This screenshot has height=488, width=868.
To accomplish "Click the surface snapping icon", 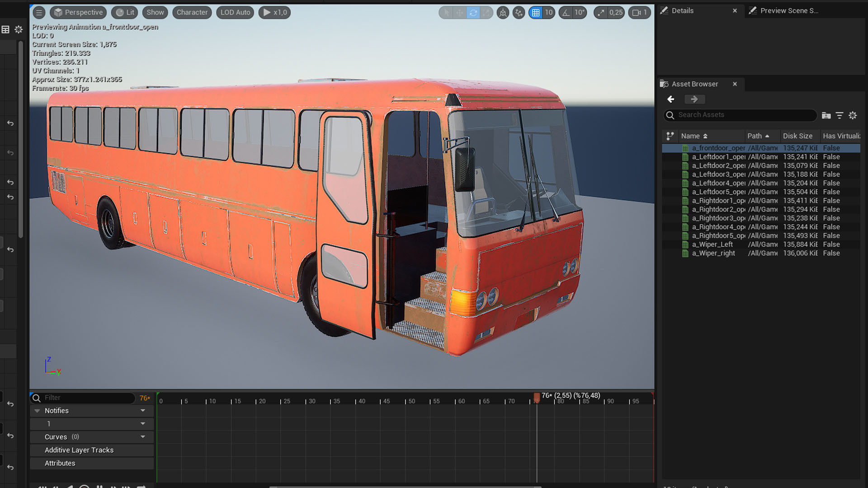I will pyautogui.click(x=519, y=13).
